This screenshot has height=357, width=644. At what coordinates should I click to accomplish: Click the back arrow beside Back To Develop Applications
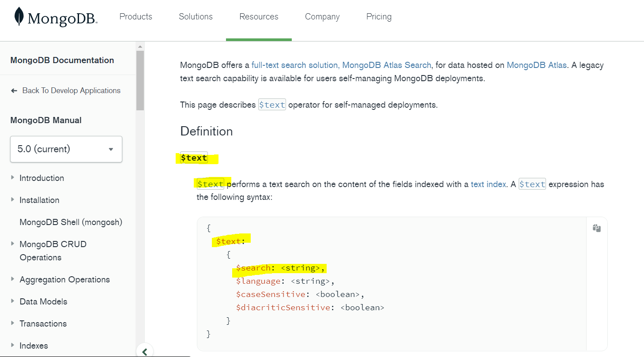point(14,90)
